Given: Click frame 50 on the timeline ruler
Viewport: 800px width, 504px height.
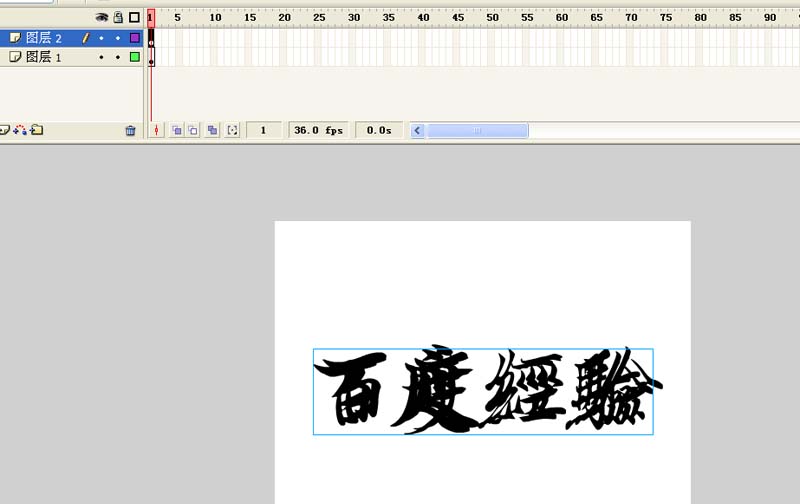Looking at the screenshot, I should 492,17.
